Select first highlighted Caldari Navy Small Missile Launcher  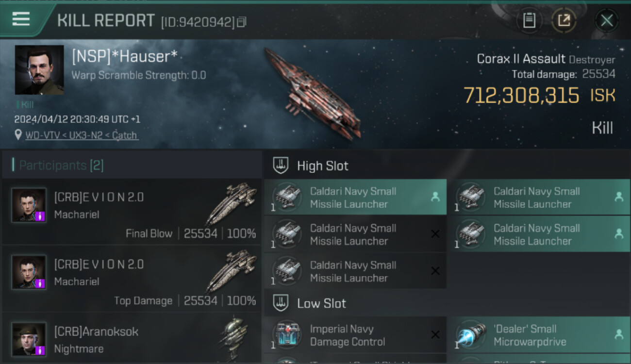tap(355, 197)
